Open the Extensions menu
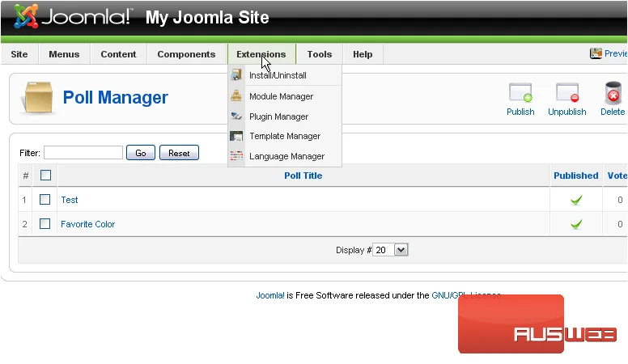Screen dimensions: 628x364 tap(261, 54)
